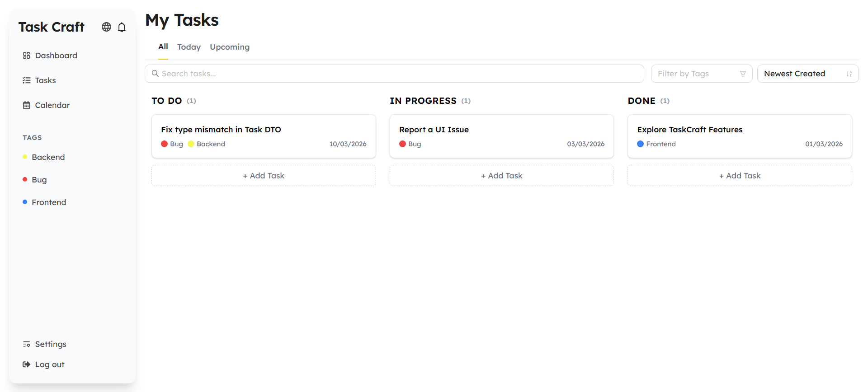
Task: Click the globe language icon
Action: (106, 27)
